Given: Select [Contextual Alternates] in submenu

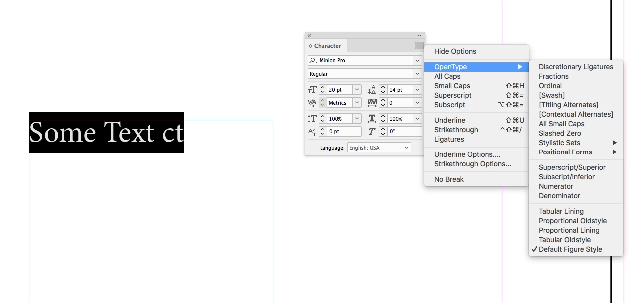Looking at the screenshot, I should (575, 114).
